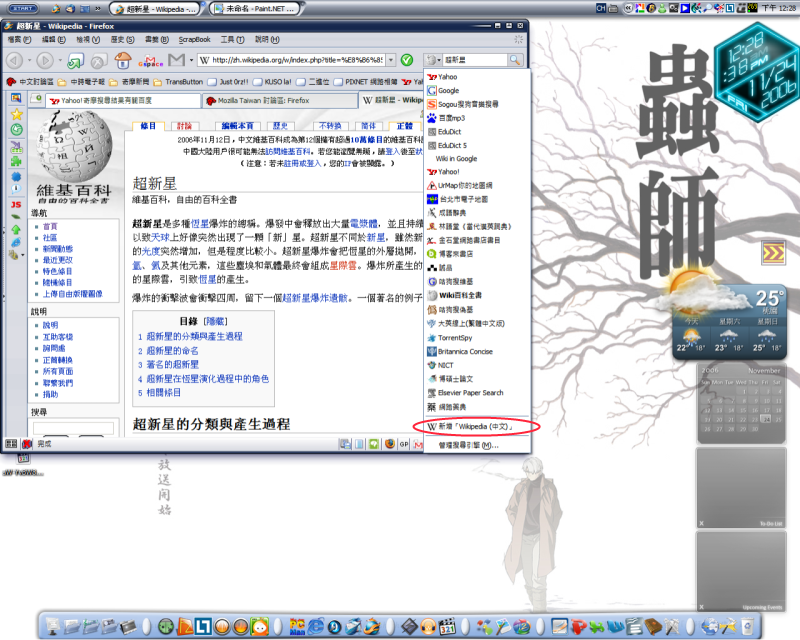Switch to Mozilla Taiwan forum tab
This screenshot has width=800, height=640.
(281, 101)
